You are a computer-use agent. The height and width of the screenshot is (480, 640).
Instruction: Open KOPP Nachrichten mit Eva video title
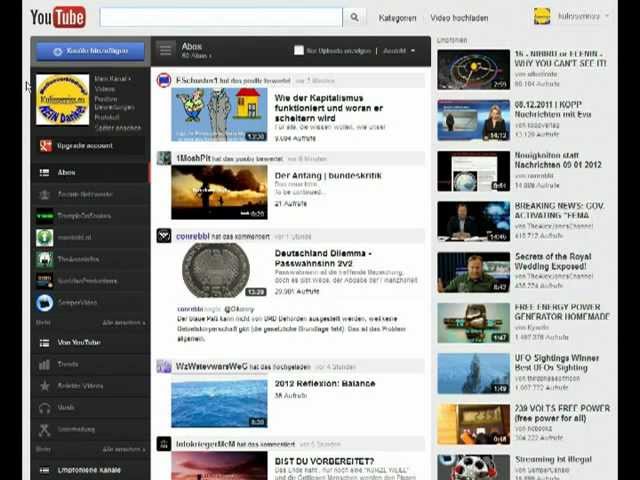[x=553, y=109]
